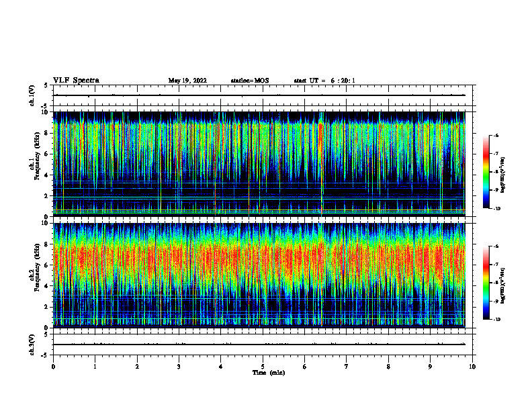Click the "-6" label on ch.1 colorbar

point(496,135)
